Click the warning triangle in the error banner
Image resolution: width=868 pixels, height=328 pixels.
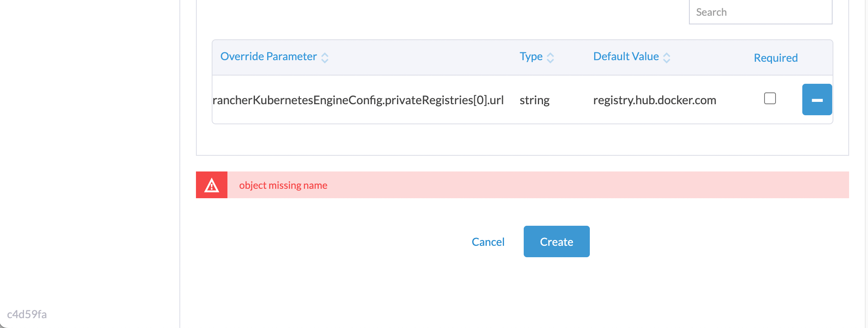coord(211,184)
